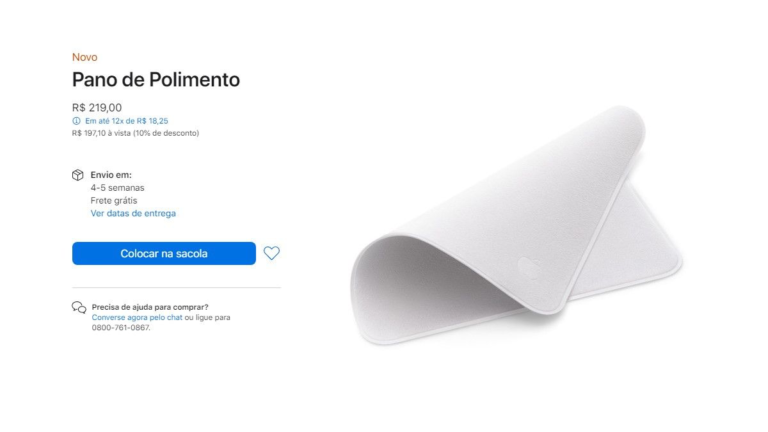This screenshot has width=768, height=432.
Task: Click the R$ 197,10 à vista discount text
Action: [x=136, y=133]
